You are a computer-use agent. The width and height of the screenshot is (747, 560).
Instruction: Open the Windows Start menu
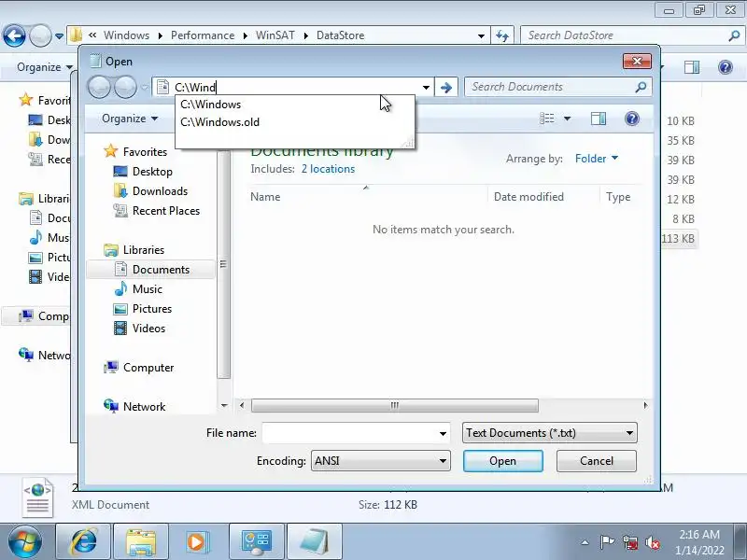pos(25,542)
